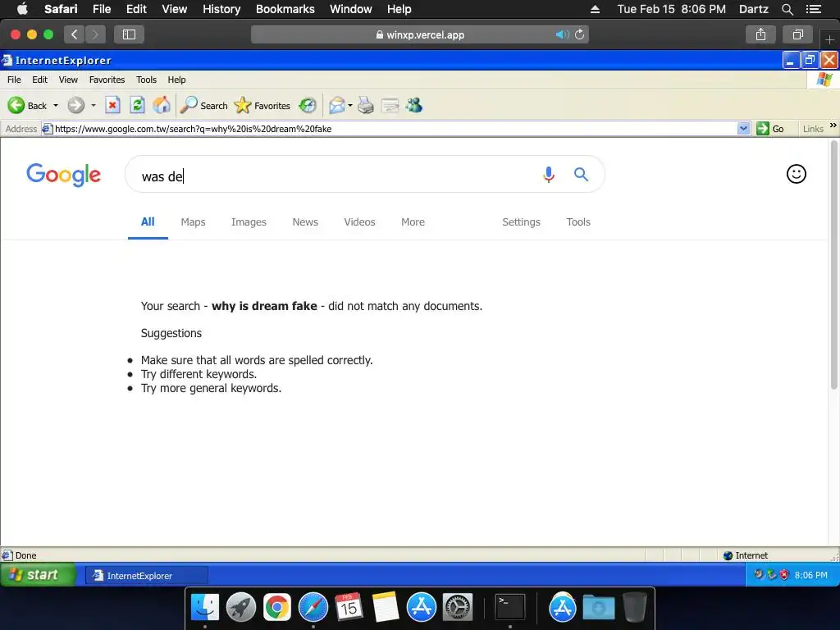Click the IE Mail envelope icon
This screenshot has height=630, width=840.
point(337,105)
